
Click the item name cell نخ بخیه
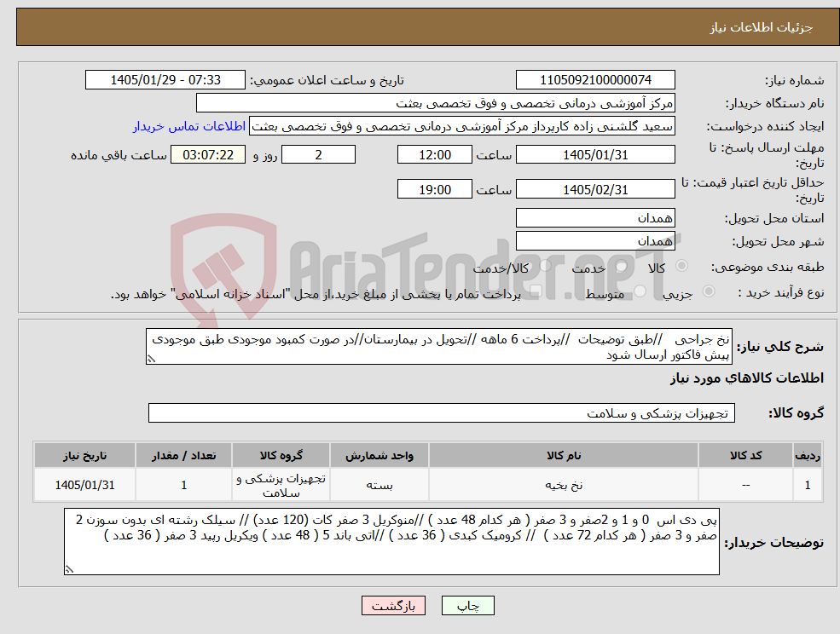click(x=564, y=485)
